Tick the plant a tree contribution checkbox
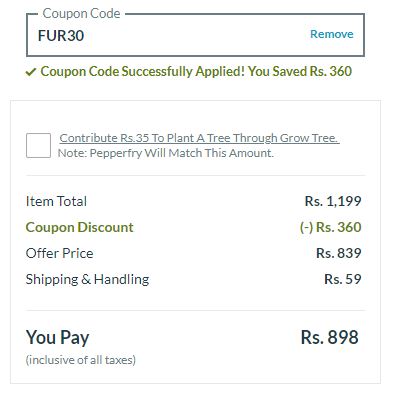This screenshot has height=402, width=393. click(38, 145)
